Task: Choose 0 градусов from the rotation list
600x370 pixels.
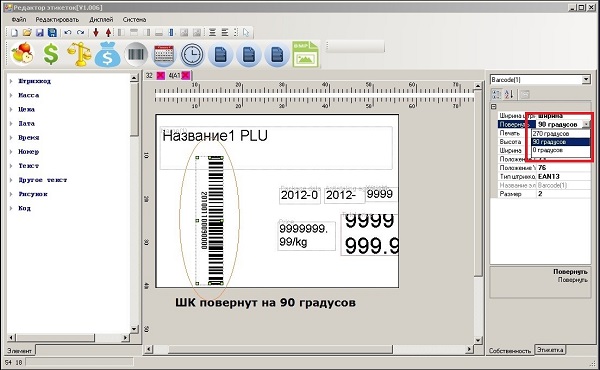Action: click(x=561, y=150)
